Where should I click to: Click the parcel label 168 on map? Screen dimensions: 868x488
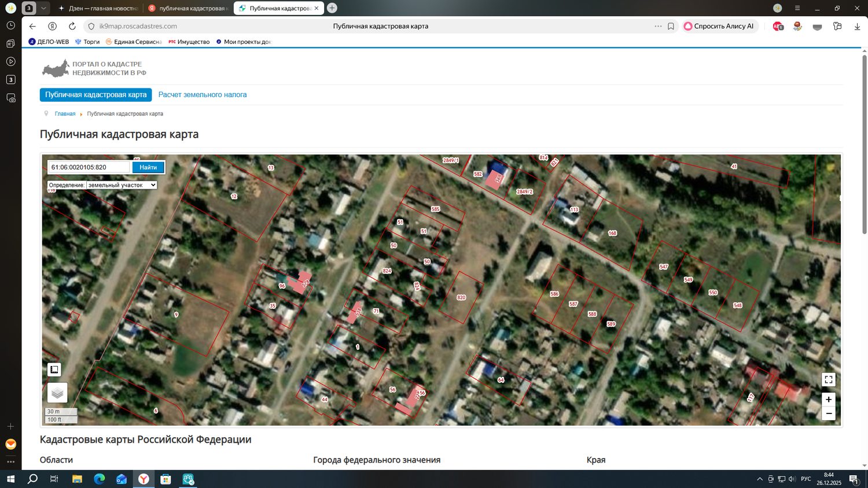(612, 233)
